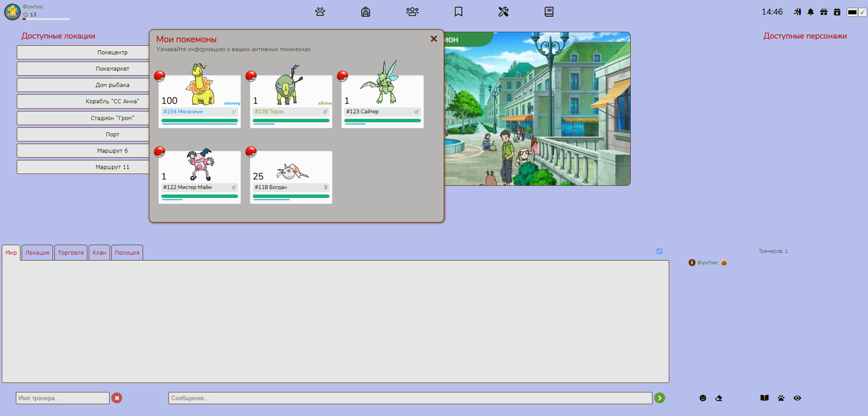Viewport: 868px width, 416px height.
Task: Click the #118 Богдан name label
Action: coord(270,187)
